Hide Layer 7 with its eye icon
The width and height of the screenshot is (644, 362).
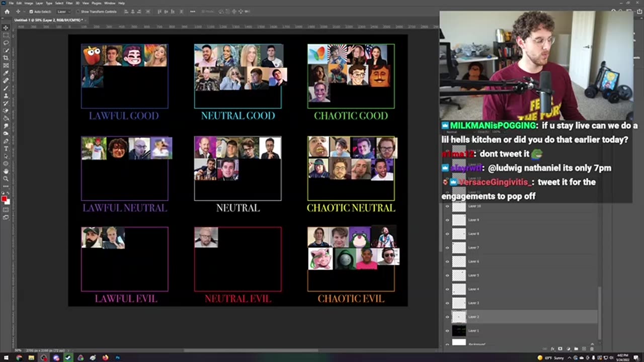pos(447,247)
